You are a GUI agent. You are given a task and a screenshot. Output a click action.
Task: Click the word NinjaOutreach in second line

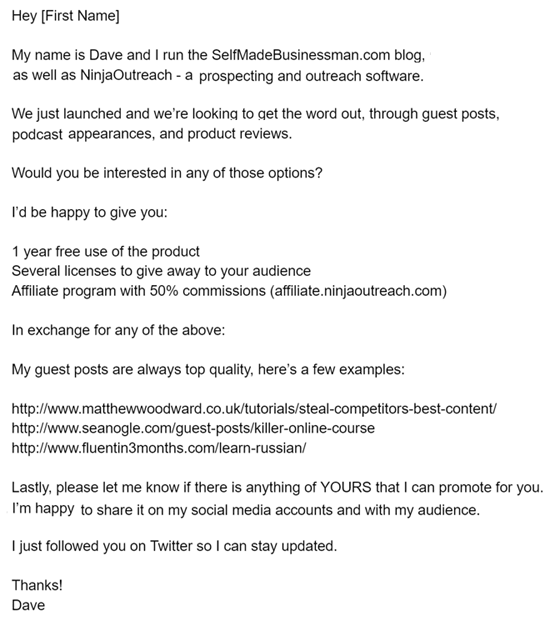[126, 75]
